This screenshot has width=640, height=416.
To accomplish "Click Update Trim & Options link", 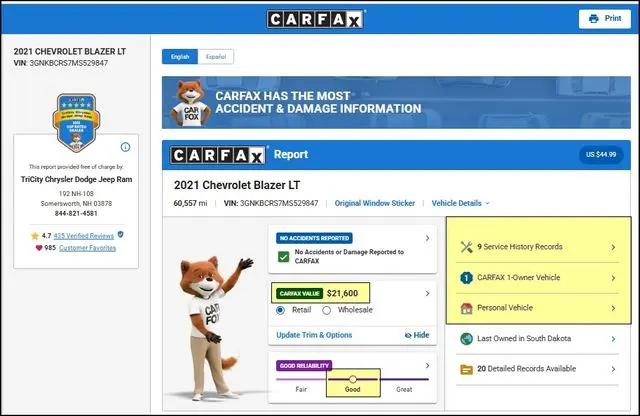I will click(x=314, y=335).
